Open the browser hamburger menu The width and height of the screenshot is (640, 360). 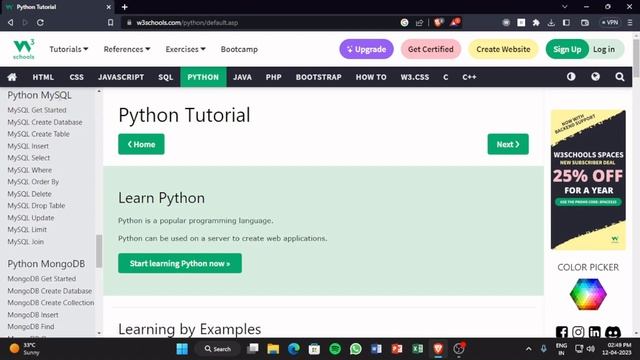[630, 23]
